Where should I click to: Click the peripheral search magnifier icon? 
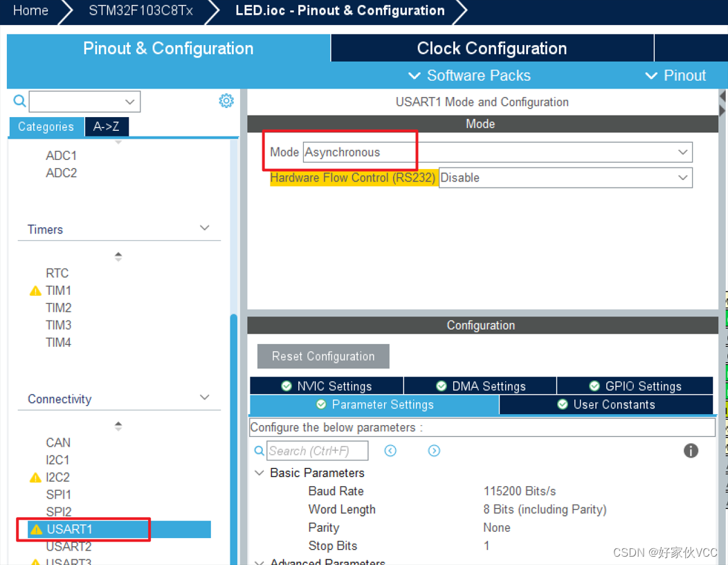(x=19, y=100)
